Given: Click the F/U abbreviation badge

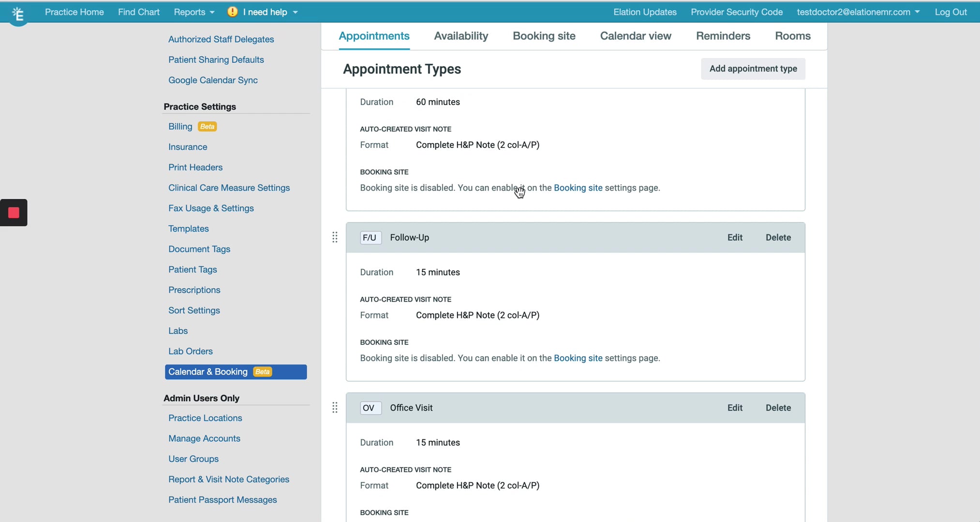Looking at the screenshot, I should point(371,237).
